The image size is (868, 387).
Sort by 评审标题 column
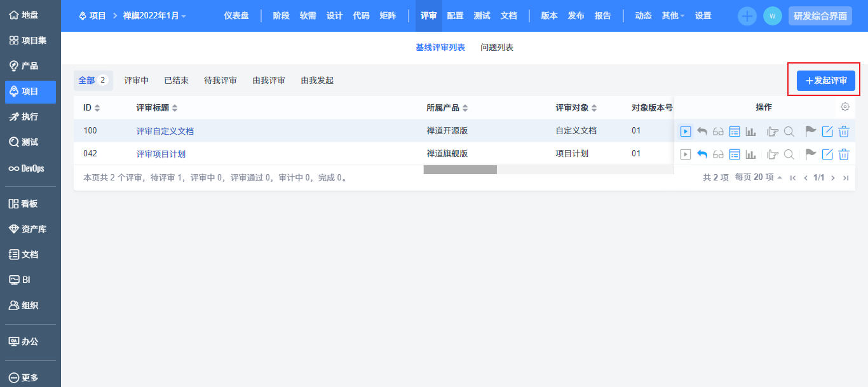click(157, 108)
